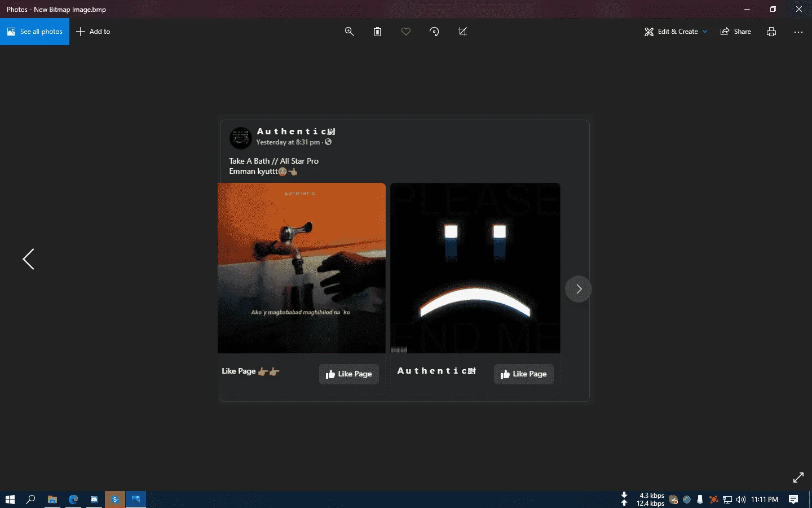Screen dimensions: 812x508
Task: Delete the photo using the trash icon
Action: 378,32
